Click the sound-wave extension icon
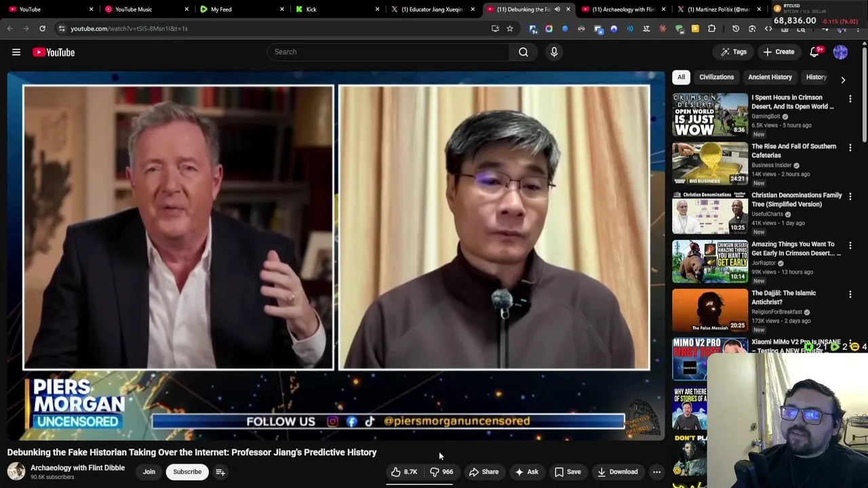The width and height of the screenshot is (868, 488). [x=630, y=28]
